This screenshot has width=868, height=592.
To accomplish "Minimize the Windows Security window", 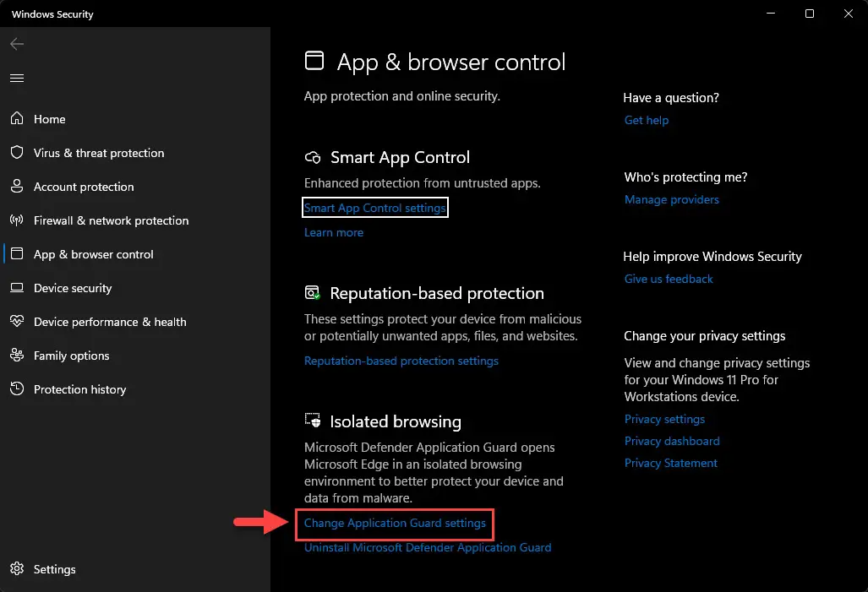I will pos(770,14).
